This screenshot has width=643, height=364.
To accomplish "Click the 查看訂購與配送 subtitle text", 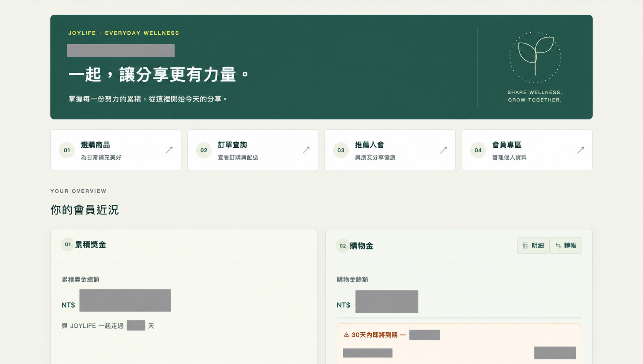I will (238, 157).
